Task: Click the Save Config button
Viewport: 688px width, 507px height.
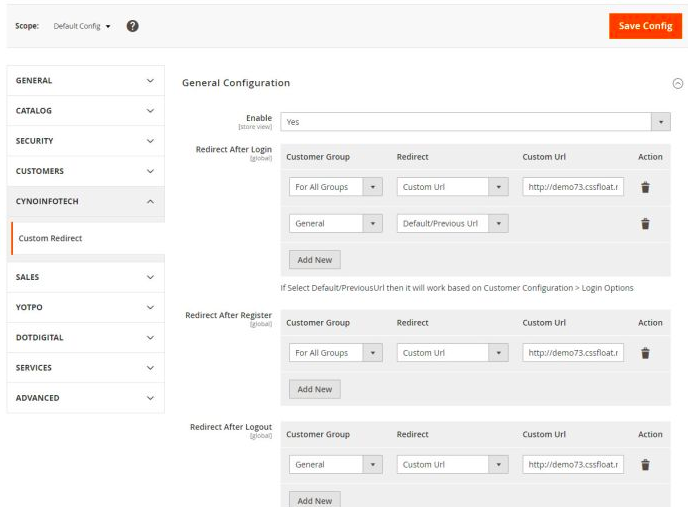Action: pyautogui.click(x=645, y=26)
